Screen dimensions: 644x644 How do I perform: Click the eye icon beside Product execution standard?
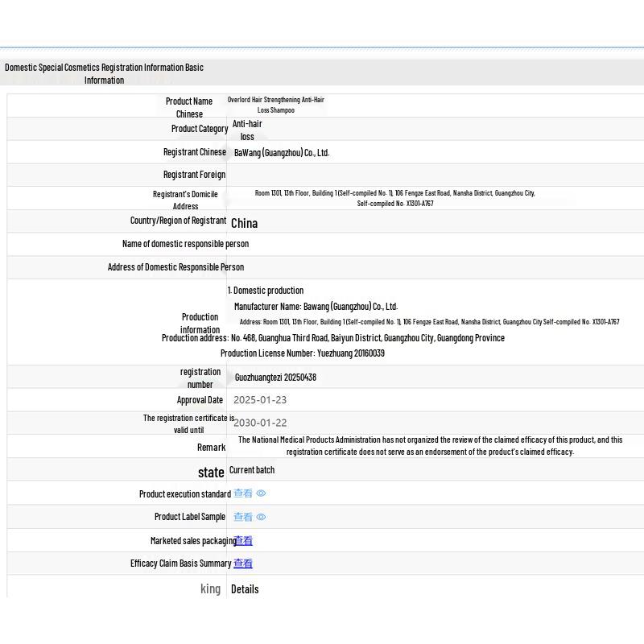261,493
